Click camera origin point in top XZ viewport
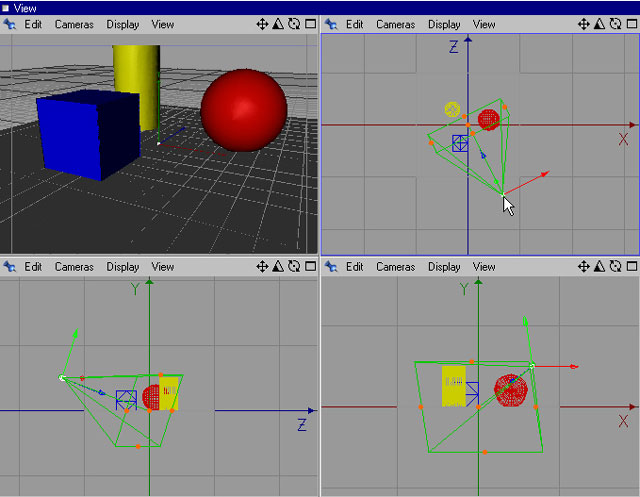The image size is (640, 497). [x=502, y=195]
